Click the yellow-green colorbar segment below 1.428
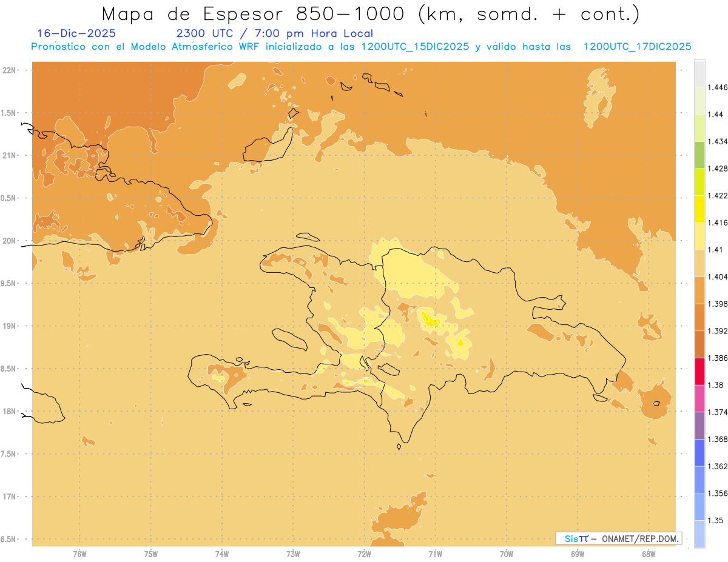Screen dimensions: 728x562 pos(699,182)
